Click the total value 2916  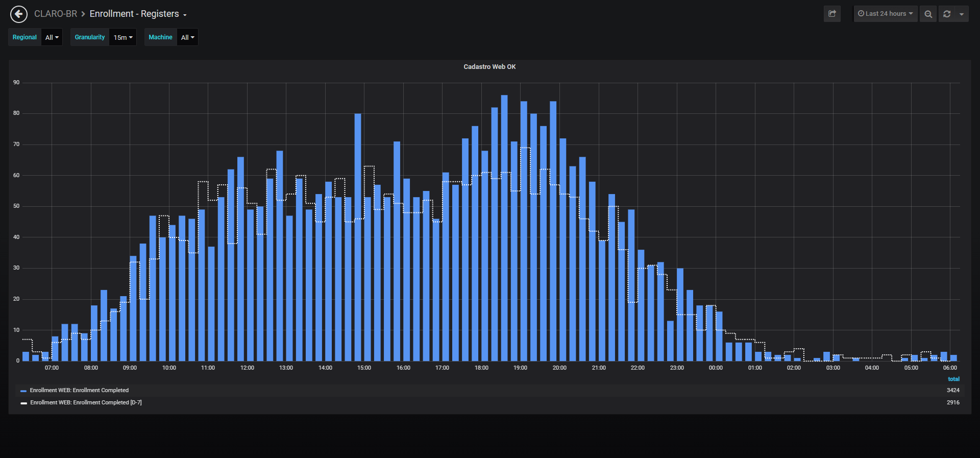pos(953,402)
